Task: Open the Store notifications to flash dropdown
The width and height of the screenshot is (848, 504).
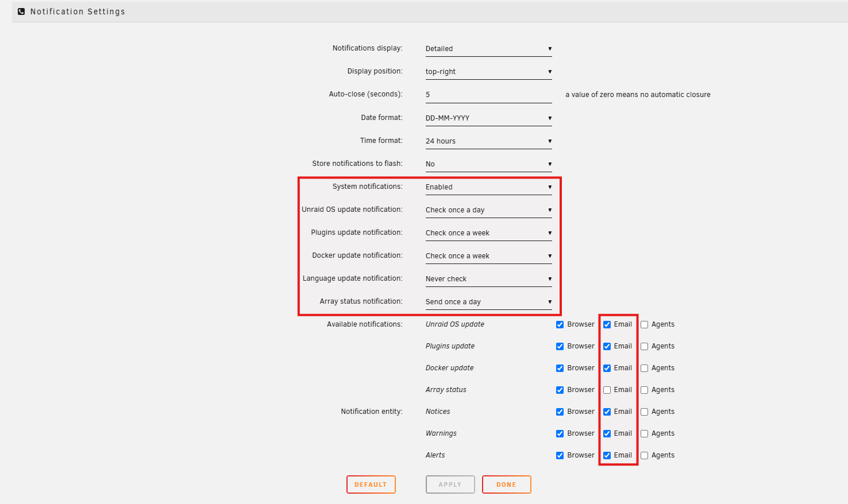Action: [x=488, y=164]
